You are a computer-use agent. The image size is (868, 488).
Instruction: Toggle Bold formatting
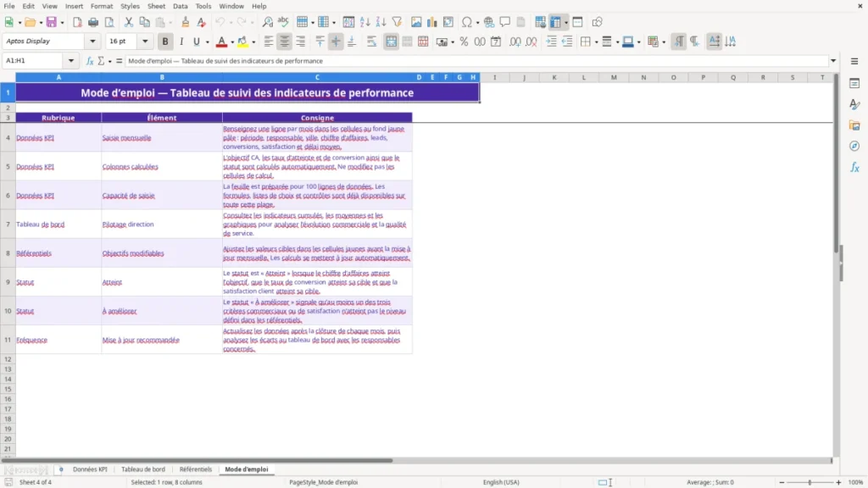point(165,42)
